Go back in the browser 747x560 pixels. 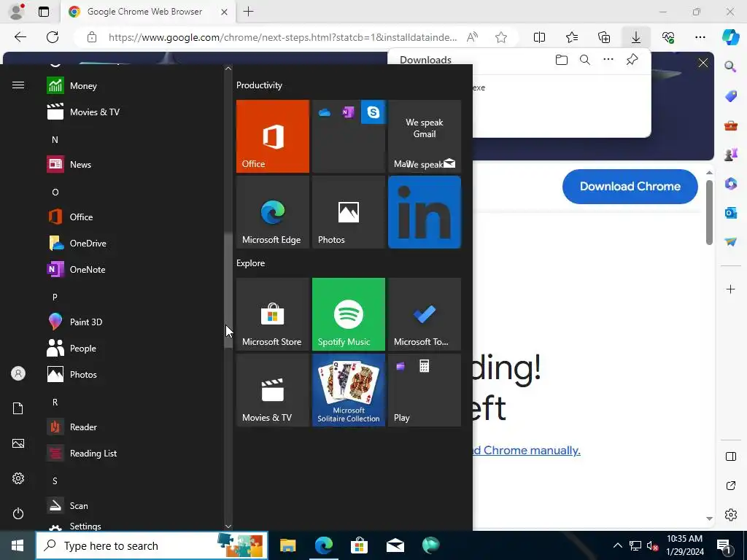(20, 37)
